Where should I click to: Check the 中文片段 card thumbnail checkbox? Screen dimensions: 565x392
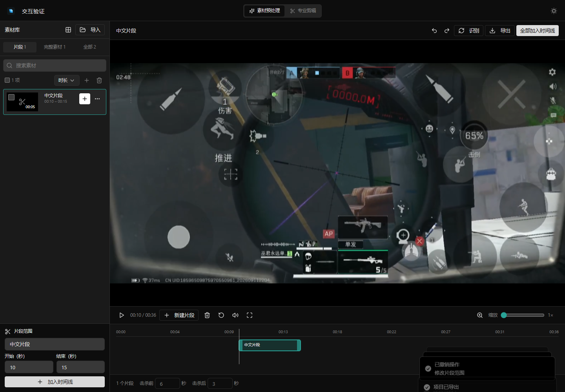11,97
